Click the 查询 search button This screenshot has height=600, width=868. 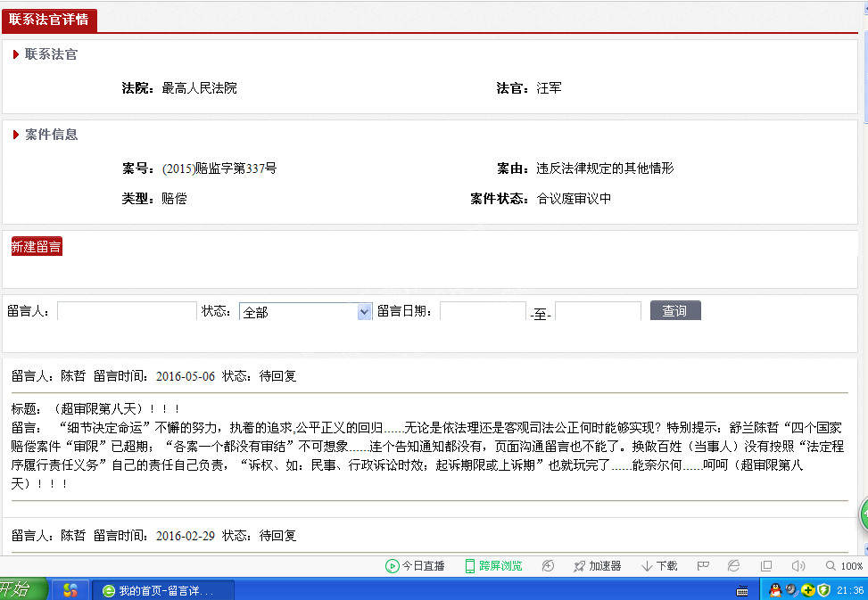click(x=675, y=311)
